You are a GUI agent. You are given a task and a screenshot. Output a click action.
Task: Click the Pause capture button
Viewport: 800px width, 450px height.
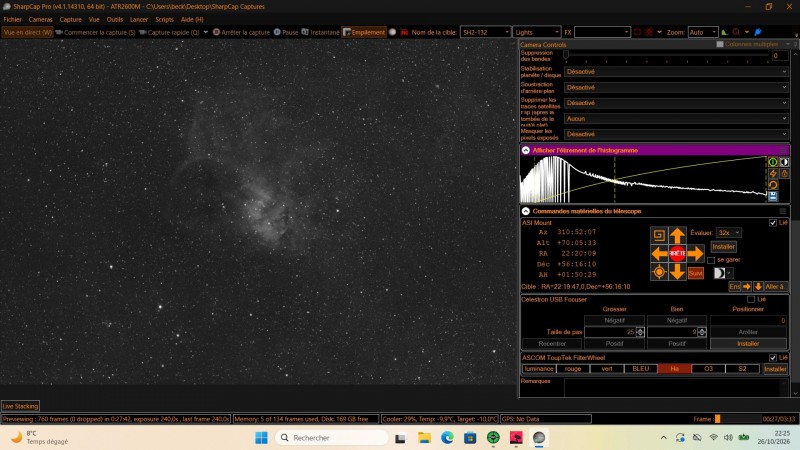(x=286, y=32)
